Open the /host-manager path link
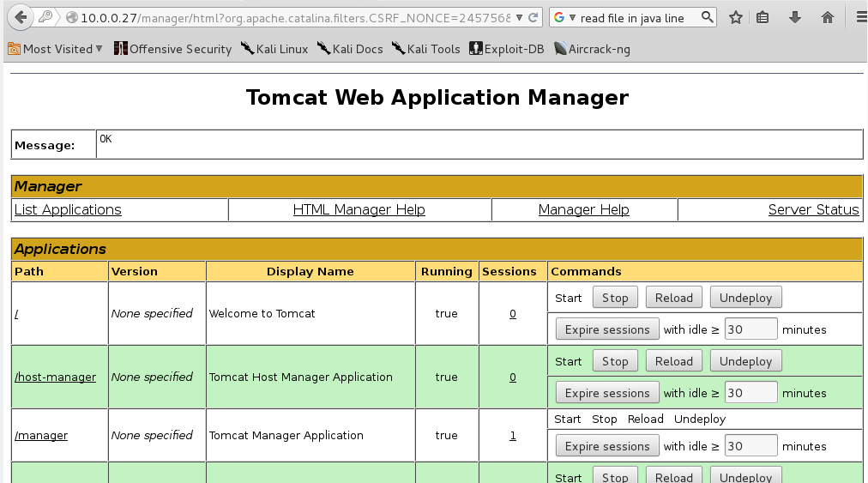 [55, 377]
